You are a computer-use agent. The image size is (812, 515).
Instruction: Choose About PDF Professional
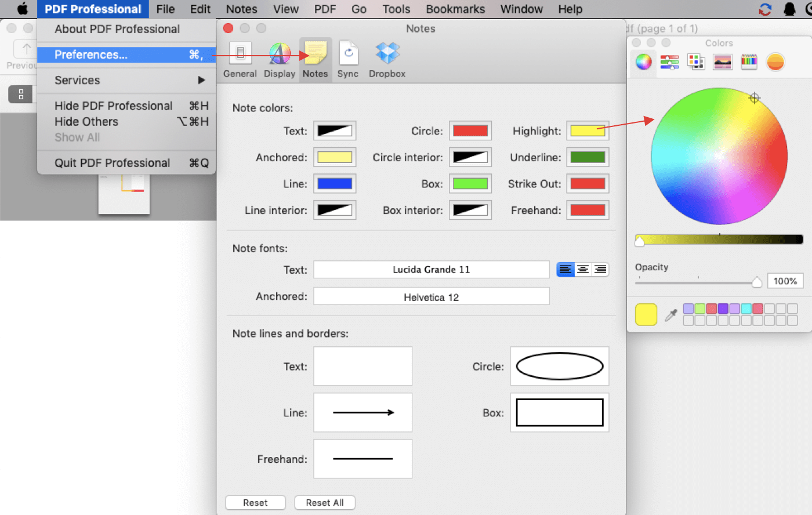[126, 29]
